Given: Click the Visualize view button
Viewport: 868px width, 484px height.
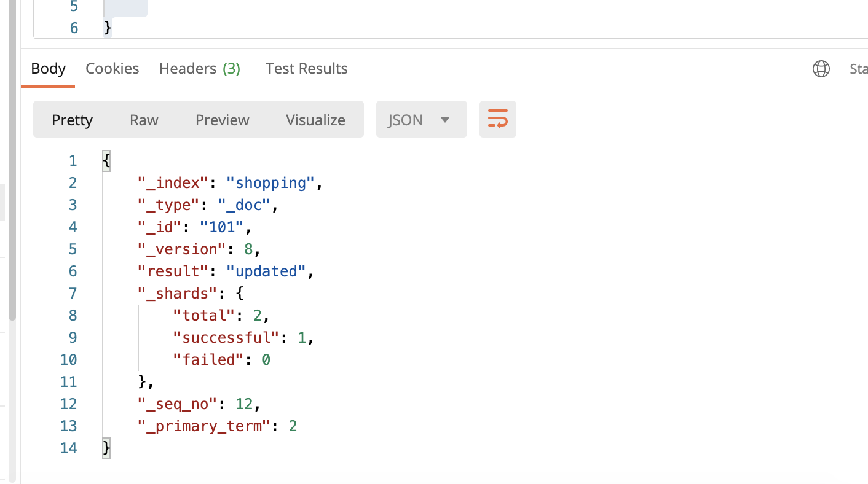Looking at the screenshot, I should (315, 120).
